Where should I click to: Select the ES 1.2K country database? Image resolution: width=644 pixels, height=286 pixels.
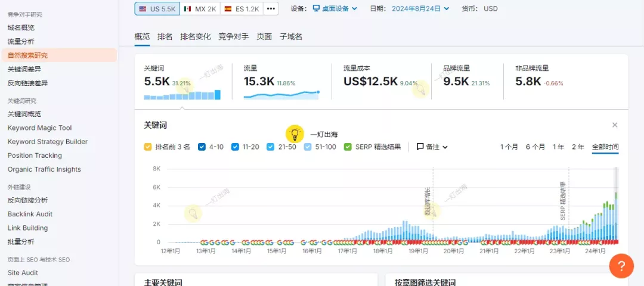[x=241, y=9]
